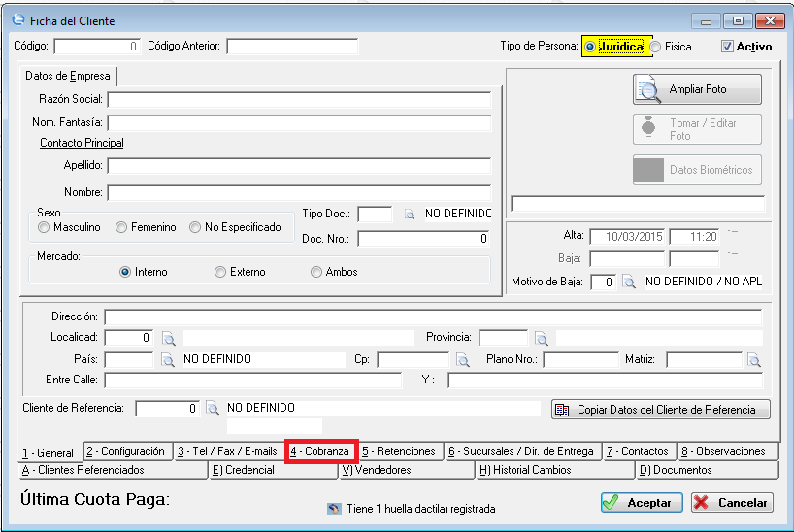The image size is (794, 532).
Task: Open the Provincia lookup magnifier
Action: pos(541,338)
